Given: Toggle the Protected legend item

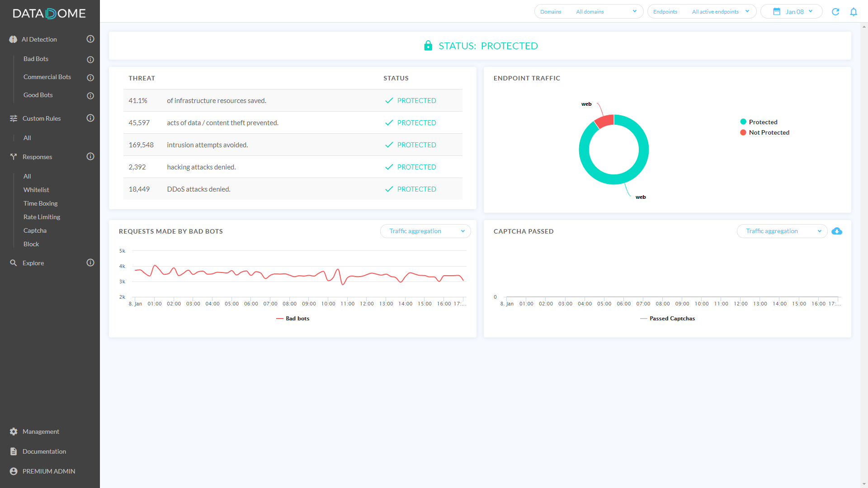Looking at the screenshot, I should point(763,122).
